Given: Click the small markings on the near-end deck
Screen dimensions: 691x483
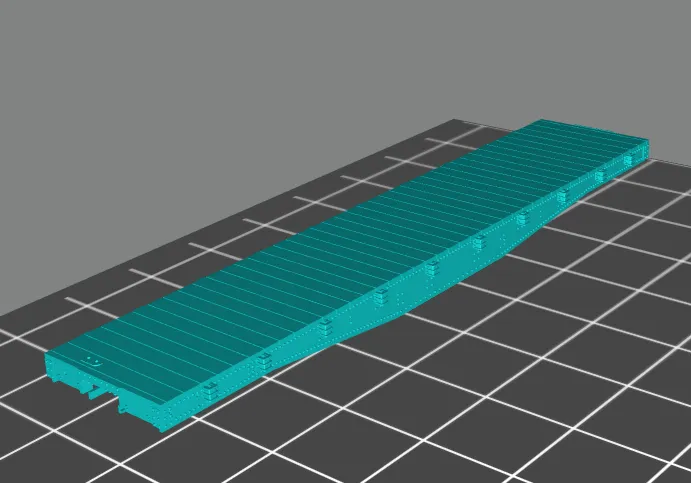Looking at the screenshot, I should pyautogui.click(x=92, y=359).
